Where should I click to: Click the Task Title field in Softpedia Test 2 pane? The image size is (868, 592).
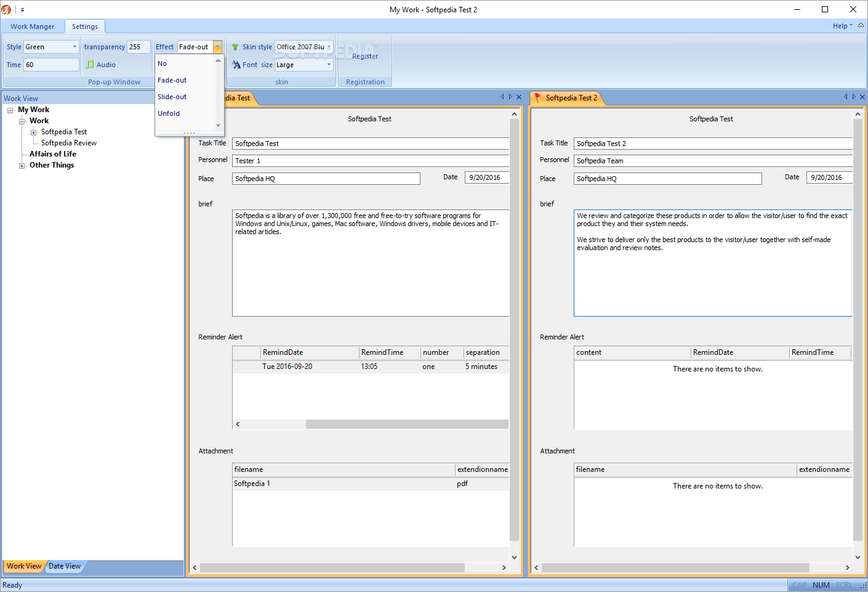[x=713, y=144]
